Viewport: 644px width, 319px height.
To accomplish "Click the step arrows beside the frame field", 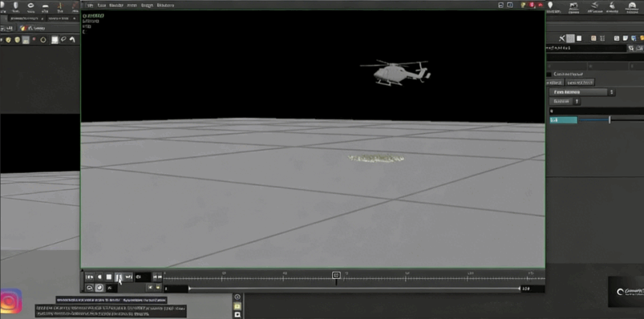I will coord(157,277).
